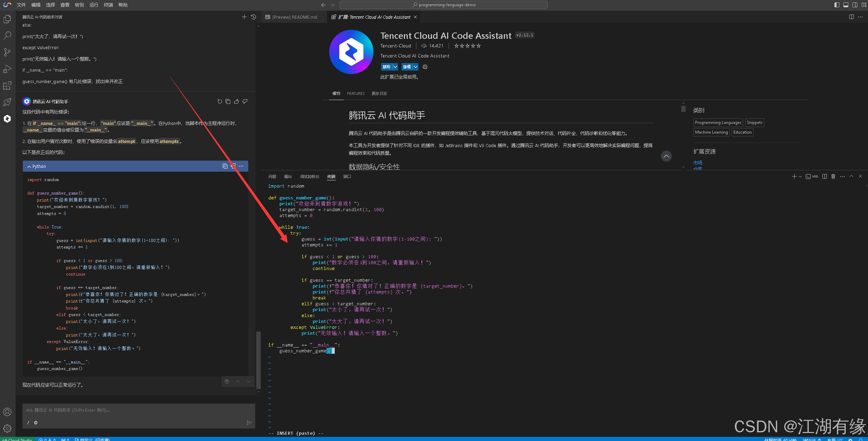Screen dimensions: 868x441
Task: Dislike the AI assistant answer
Action: point(245,101)
